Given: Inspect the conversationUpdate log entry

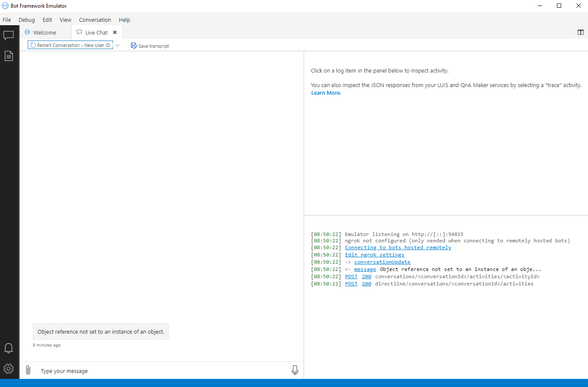Looking at the screenshot, I should pos(382,262).
